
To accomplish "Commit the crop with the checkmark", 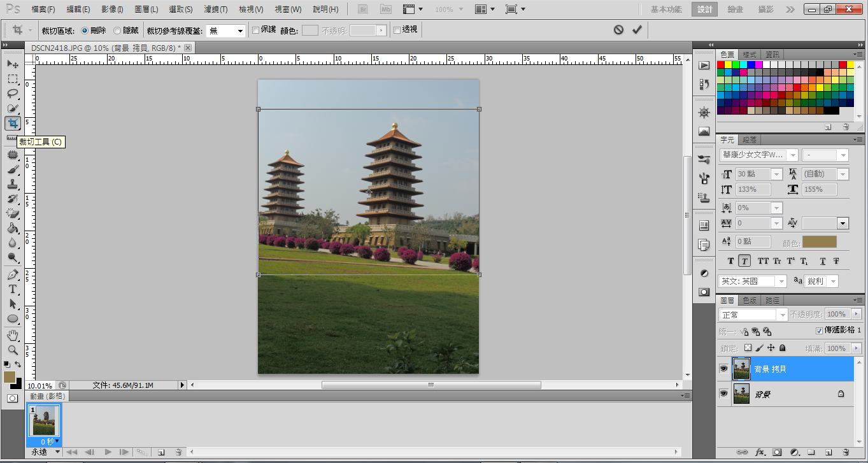I will pos(637,30).
